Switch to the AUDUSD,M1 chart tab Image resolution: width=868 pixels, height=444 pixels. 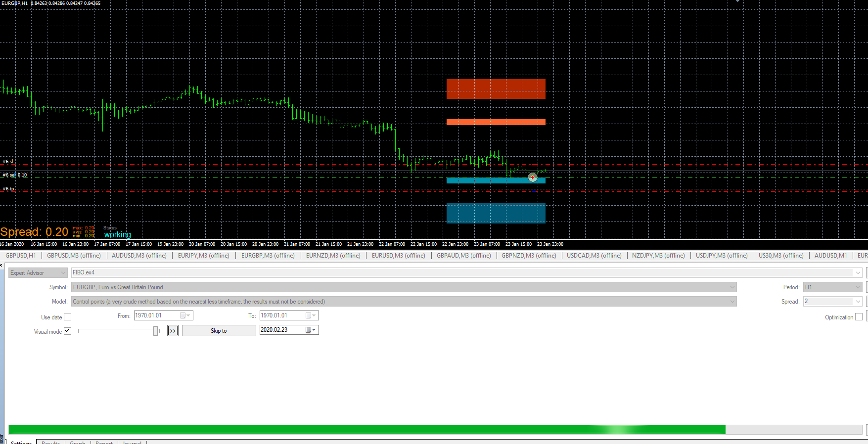(830, 256)
